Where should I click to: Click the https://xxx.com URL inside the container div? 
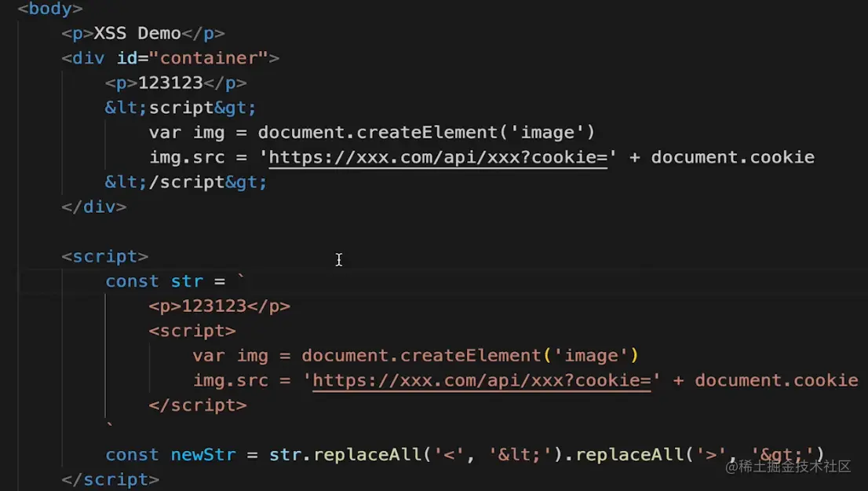[x=438, y=157]
